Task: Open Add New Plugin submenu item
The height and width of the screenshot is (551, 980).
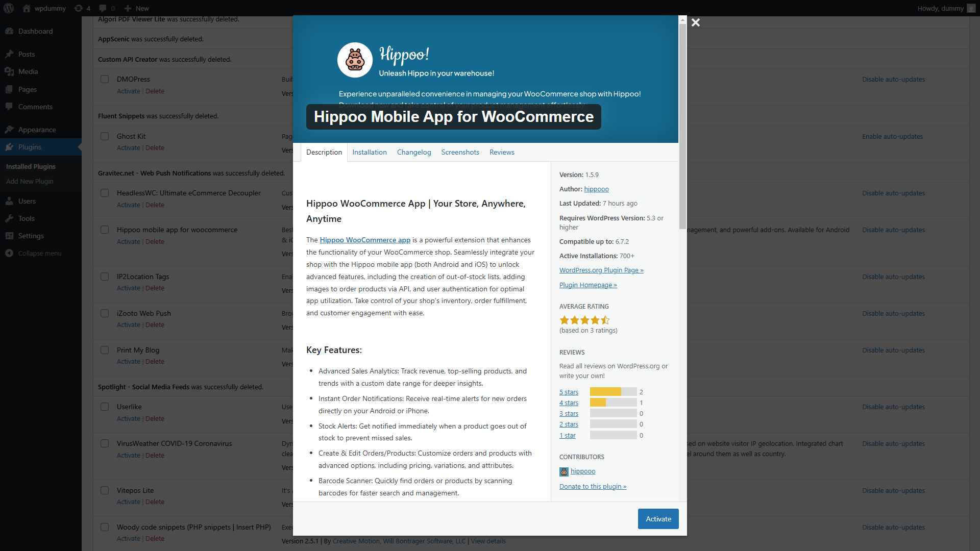Action: pos(30,181)
